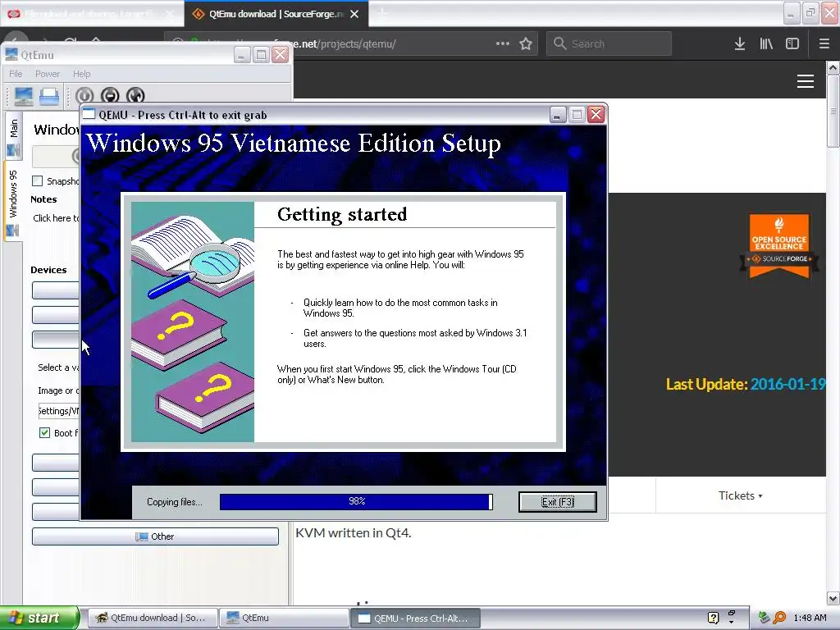
Task: Open the Firefox library books icon
Action: [766, 44]
